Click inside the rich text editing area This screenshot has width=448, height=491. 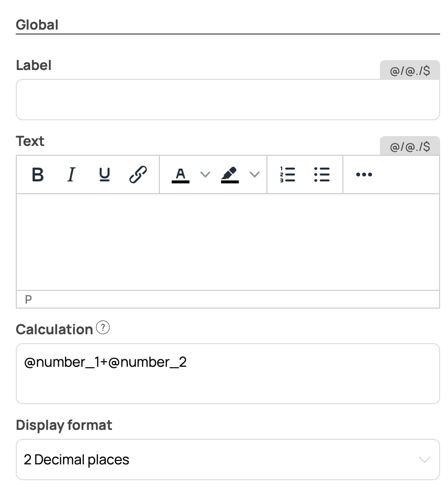pyautogui.click(x=227, y=242)
